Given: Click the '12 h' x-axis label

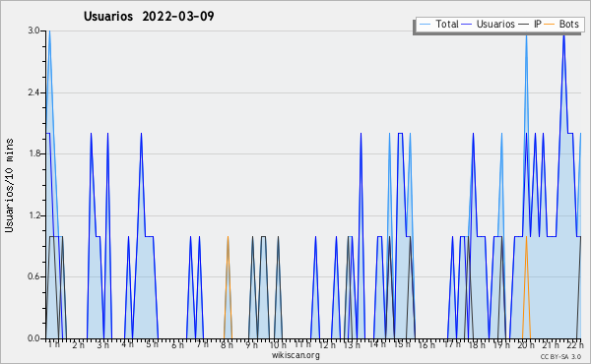Looking at the screenshot, I should point(327,344).
